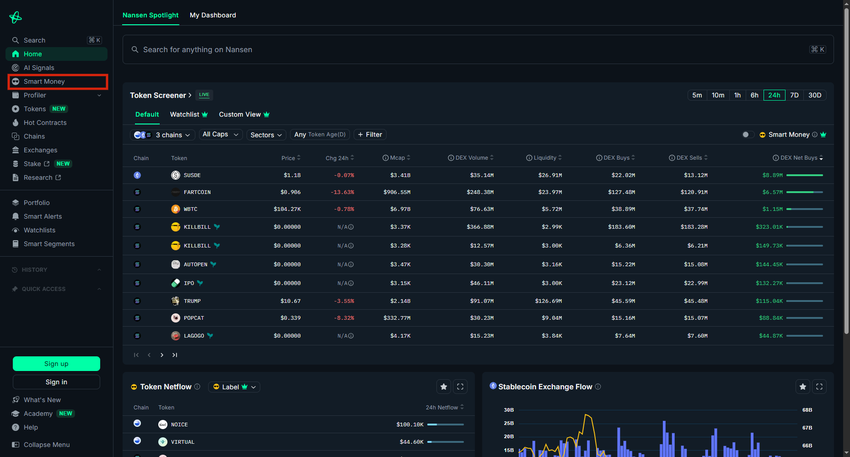The height and width of the screenshot is (457, 850).
Task: Click the Nansen logo at top left
Action: [15, 18]
